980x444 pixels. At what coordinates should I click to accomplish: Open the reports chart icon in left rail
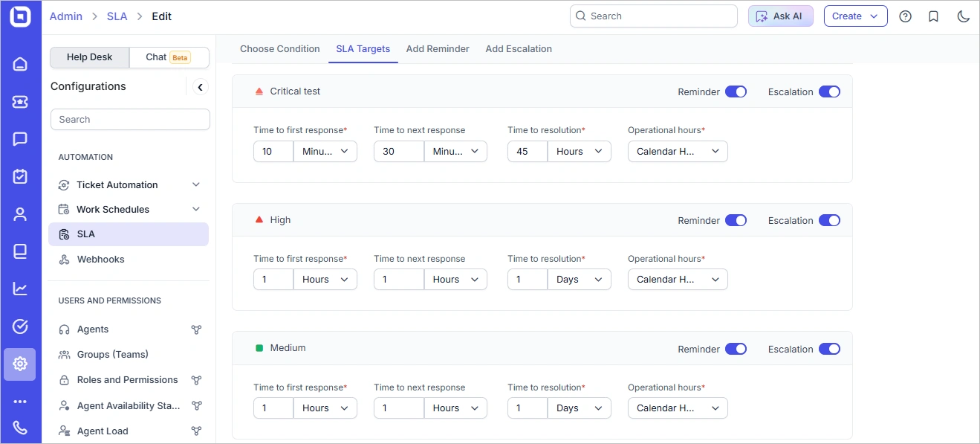[x=20, y=289]
